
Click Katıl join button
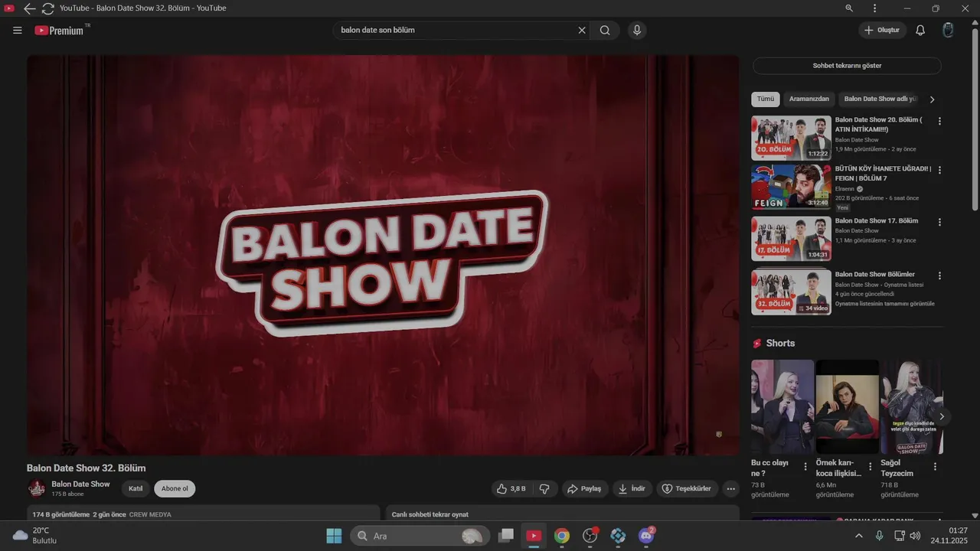click(x=136, y=488)
